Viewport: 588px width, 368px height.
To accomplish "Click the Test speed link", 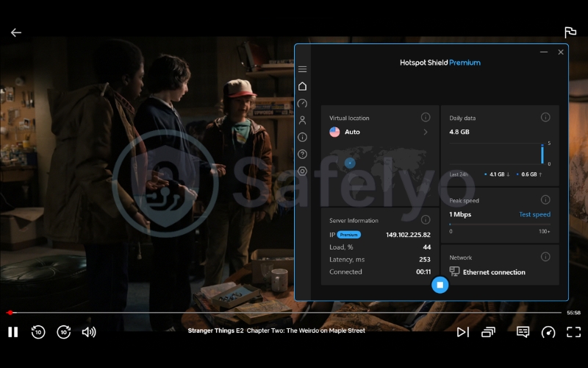I will [x=534, y=214].
